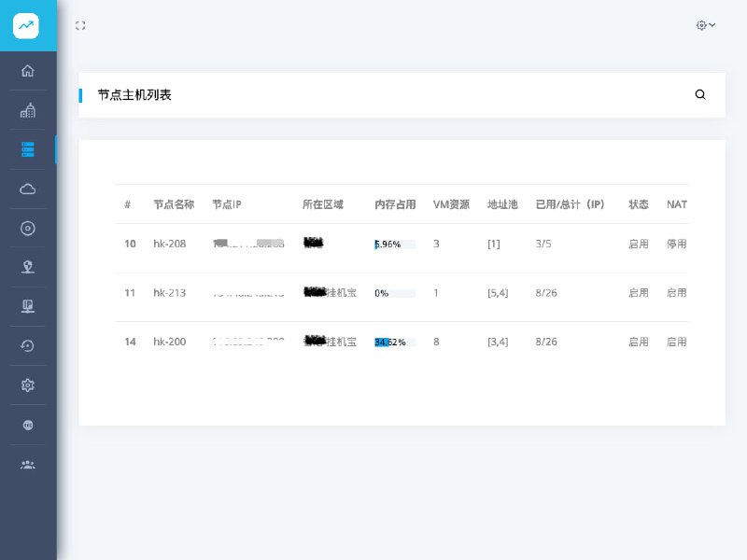Click the 34.62% memory usage bar of hk-200
Image resolution: width=747 pixels, height=560 pixels.
coord(393,342)
